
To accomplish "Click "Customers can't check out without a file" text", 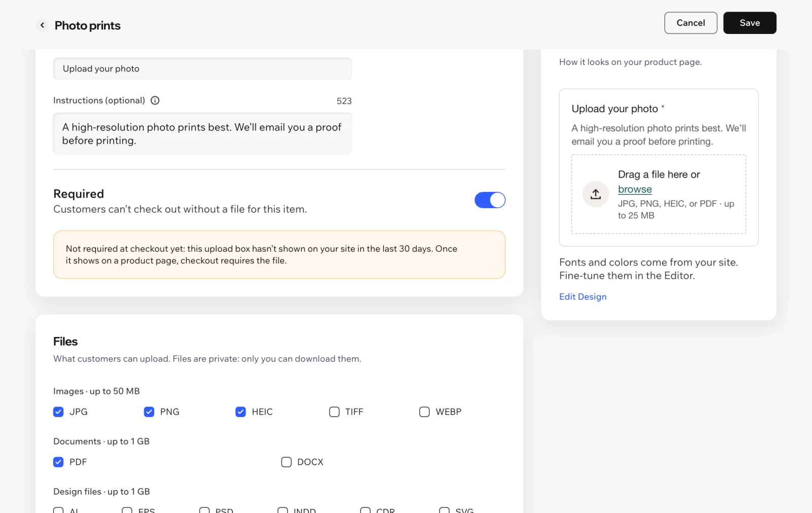I will 180,209.
